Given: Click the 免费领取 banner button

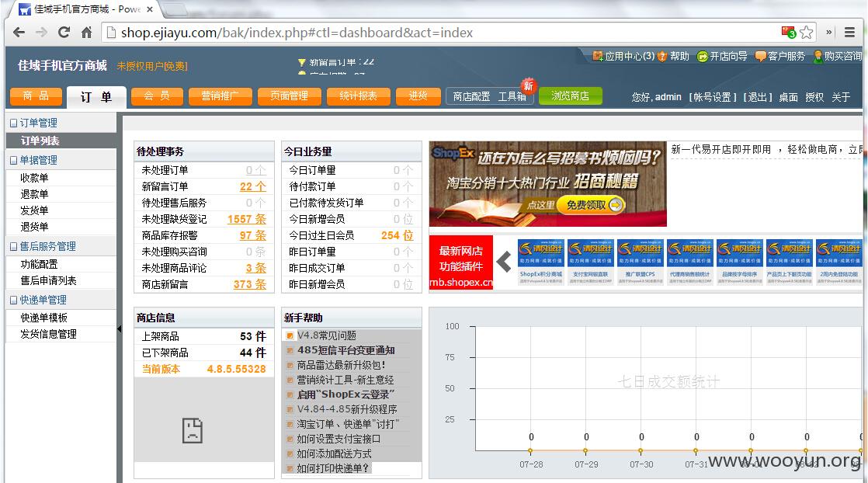Looking at the screenshot, I should tap(591, 205).
